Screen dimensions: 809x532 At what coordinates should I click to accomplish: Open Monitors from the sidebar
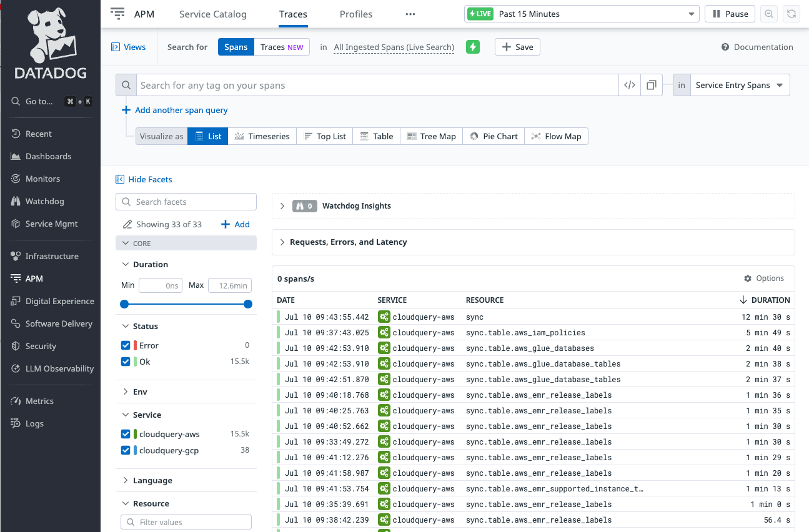coord(42,179)
